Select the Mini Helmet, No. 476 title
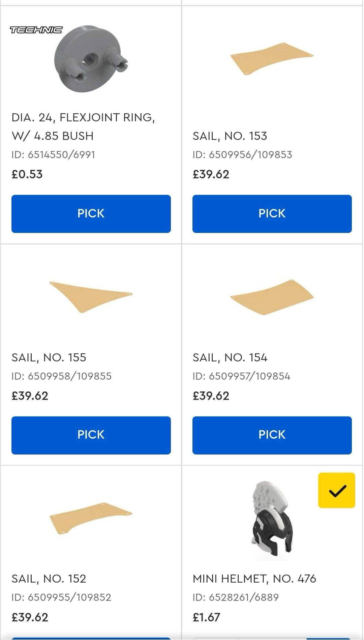The image size is (364, 640). pyautogui.click(x=254, y=579)
